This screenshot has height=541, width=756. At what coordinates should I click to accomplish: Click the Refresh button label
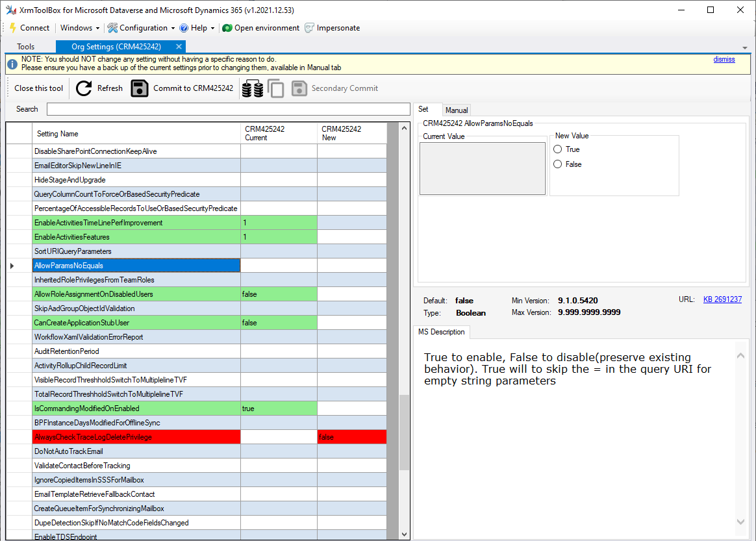(110, 88)
